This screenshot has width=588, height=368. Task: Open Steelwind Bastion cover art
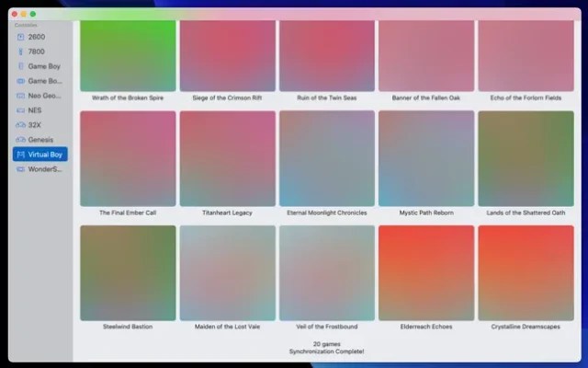(x=128, y=273)
